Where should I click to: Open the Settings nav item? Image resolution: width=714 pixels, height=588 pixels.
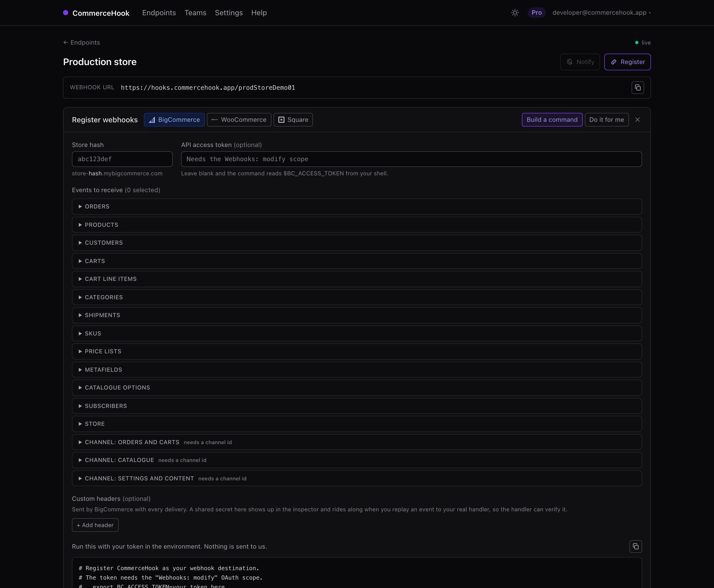(229, 13)
